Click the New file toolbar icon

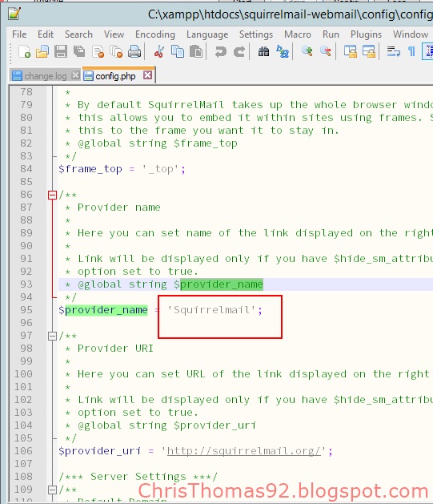click(x=24, y=51)
